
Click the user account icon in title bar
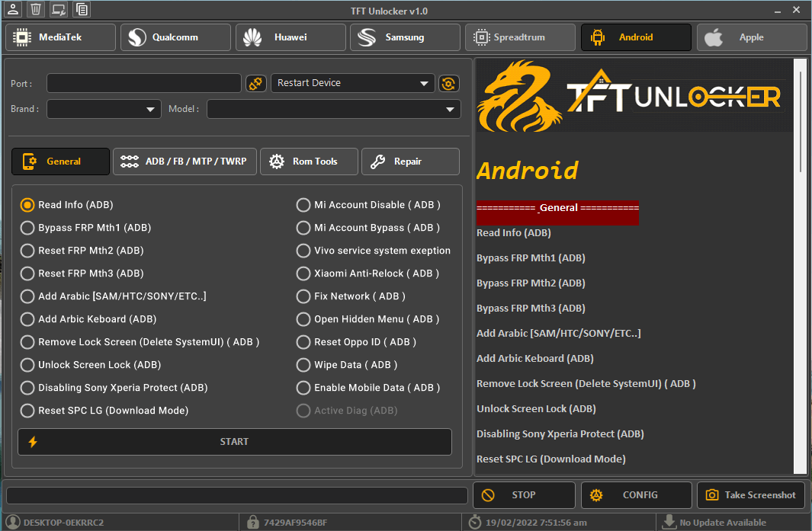13,10
